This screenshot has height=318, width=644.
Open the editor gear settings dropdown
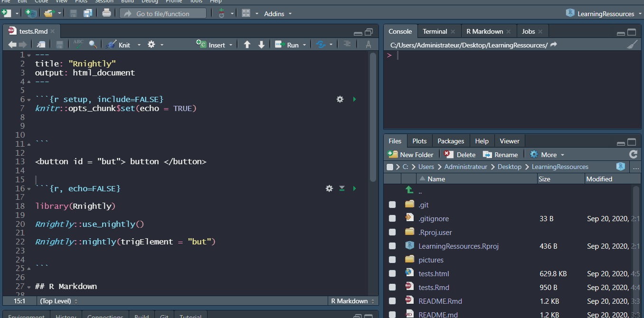tap(155, 45)
